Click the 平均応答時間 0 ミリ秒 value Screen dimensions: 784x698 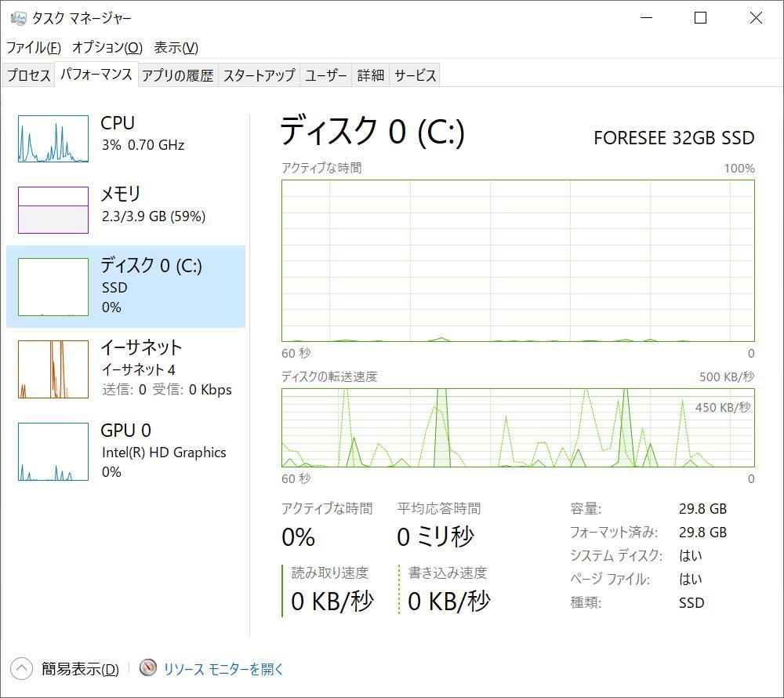pos(435,537)
